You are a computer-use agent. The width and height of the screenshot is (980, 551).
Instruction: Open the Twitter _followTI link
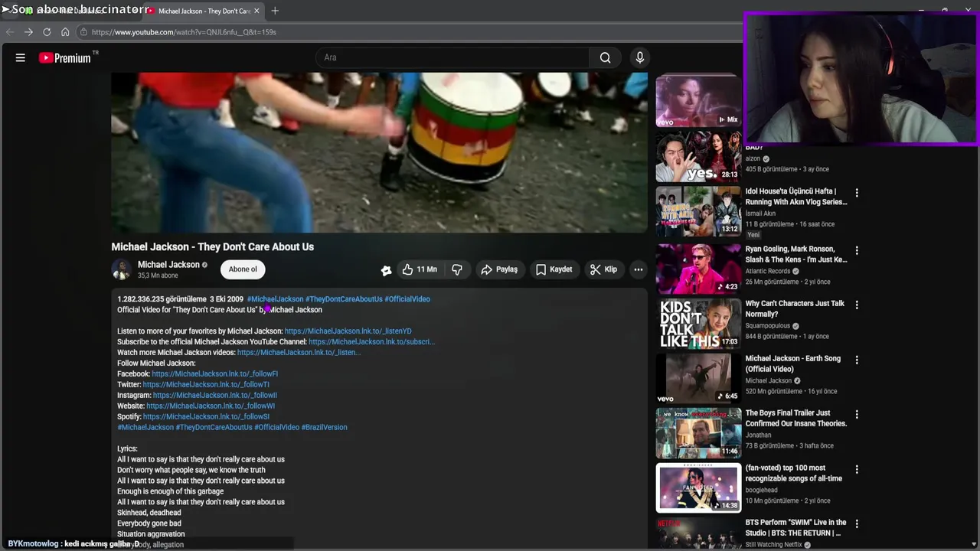[x=206, y=385]
